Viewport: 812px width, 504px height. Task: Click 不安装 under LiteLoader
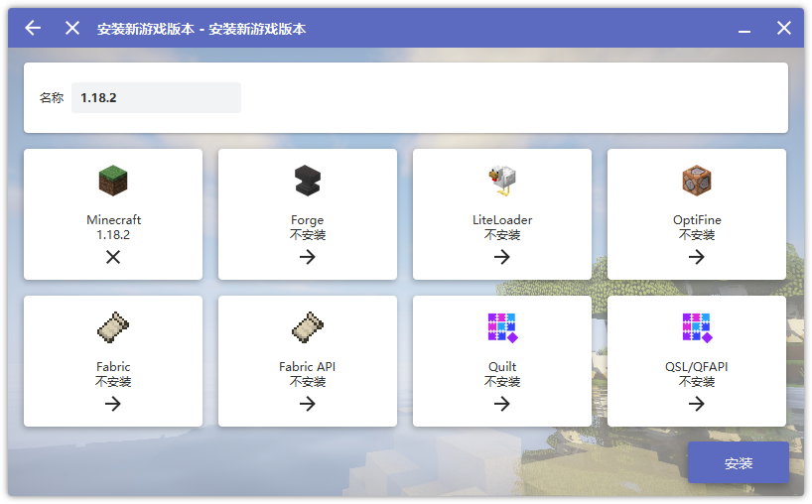click(x=502, y=235)
